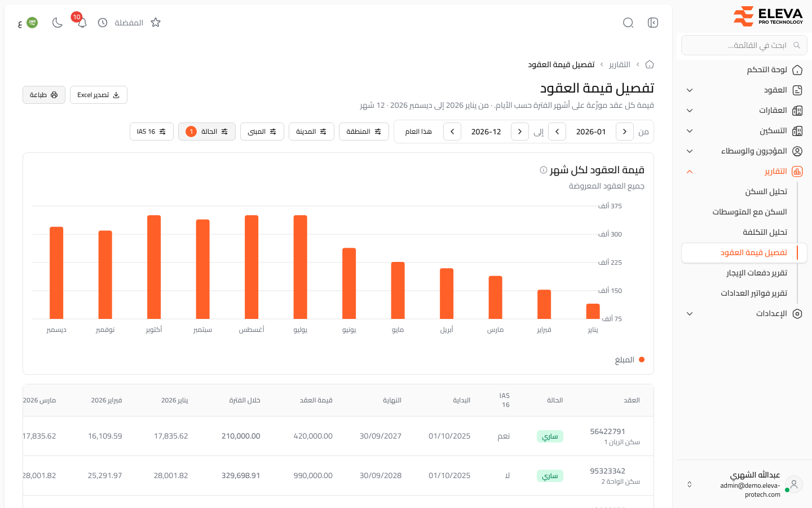812x508 pixels.
Task: Open تحليل التكلفة report
Action: [x=765, y=233]
